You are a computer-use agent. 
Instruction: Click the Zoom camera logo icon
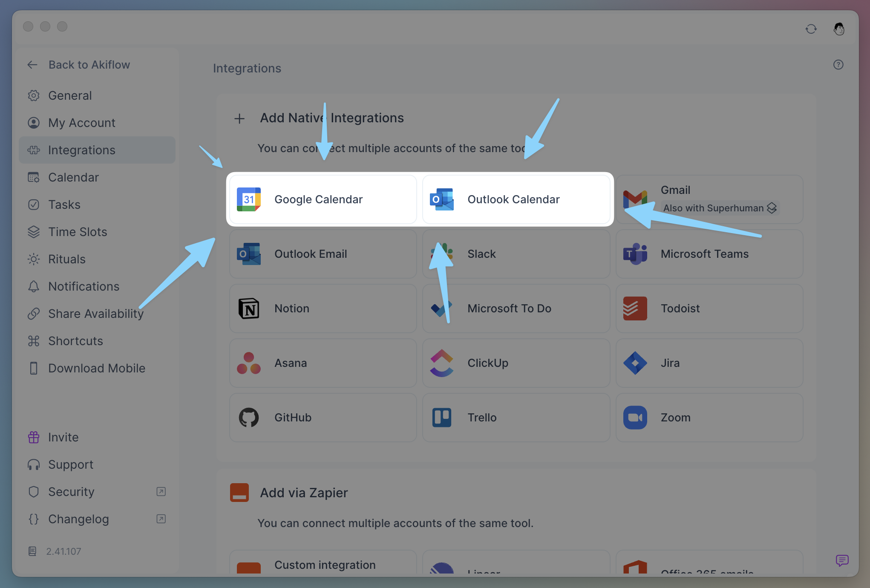[x=635, y=418]
